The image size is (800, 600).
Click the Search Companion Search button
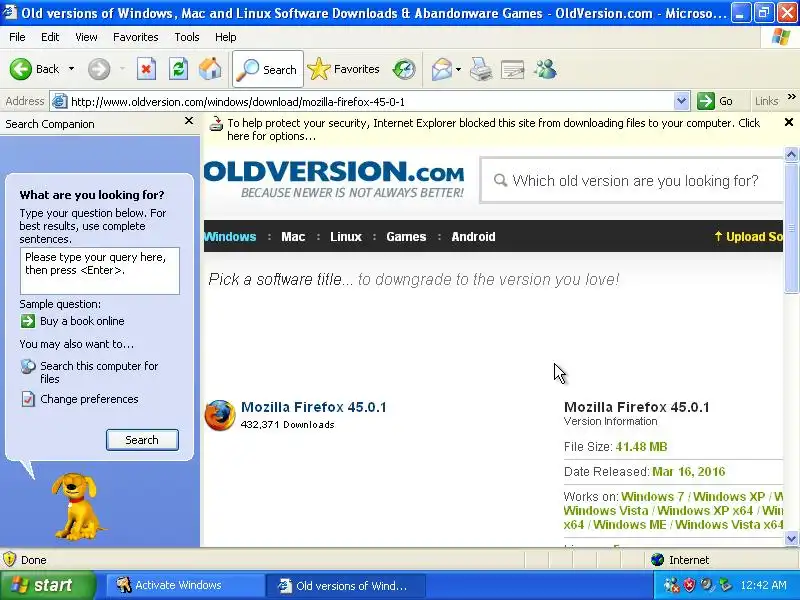142,440
